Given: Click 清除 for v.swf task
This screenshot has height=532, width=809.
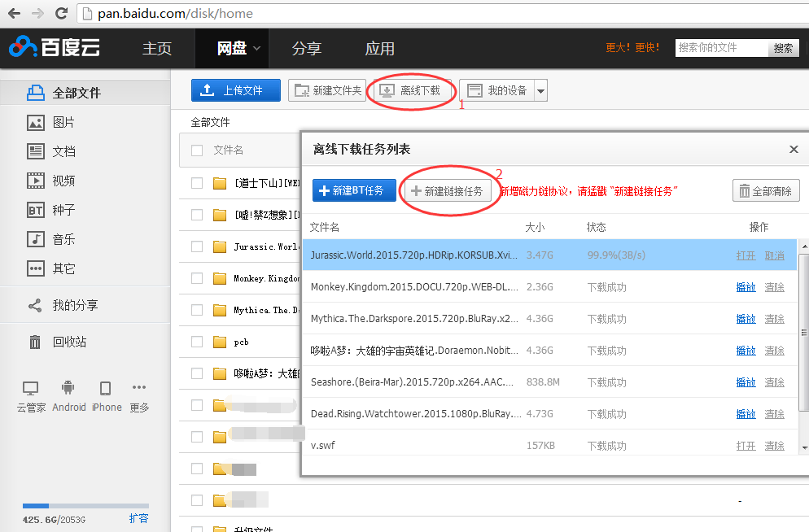Looking at the screenshot, I should 775,446.
